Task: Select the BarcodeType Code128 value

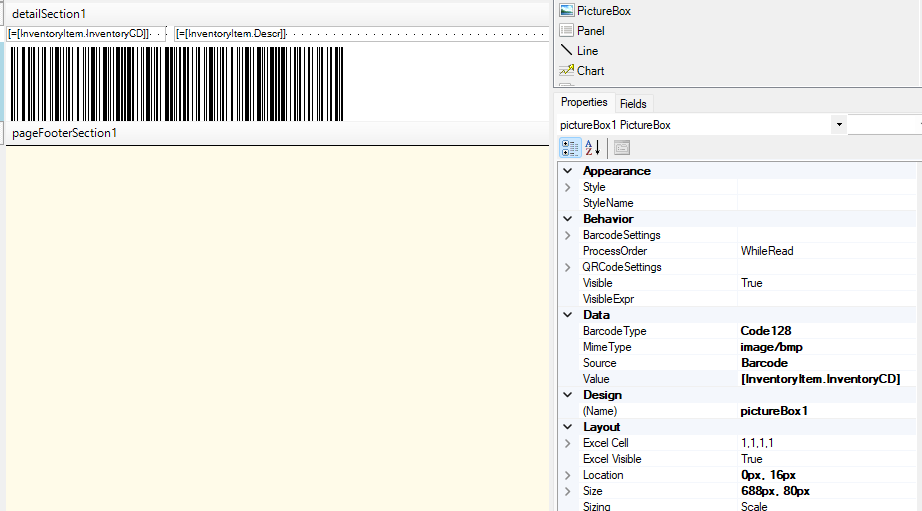Action: [826, 331]
